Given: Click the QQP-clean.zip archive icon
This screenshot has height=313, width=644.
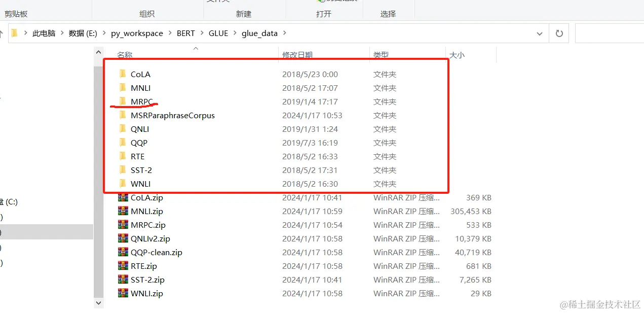Looking at the screenshot, I should coord(123,252).
